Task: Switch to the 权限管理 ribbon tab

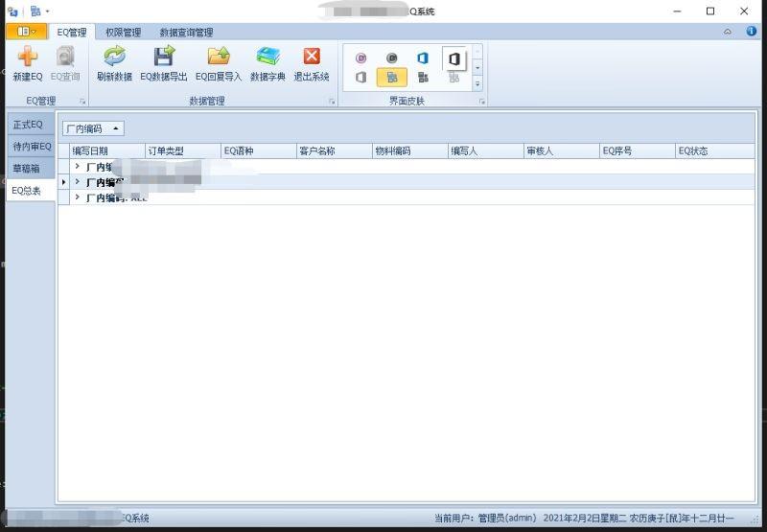Action: coord(123,32)
